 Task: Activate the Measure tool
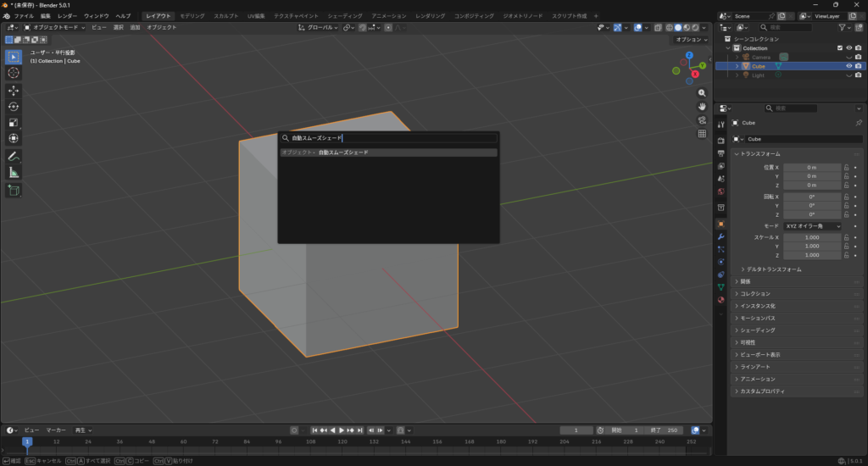pos(14,172)
